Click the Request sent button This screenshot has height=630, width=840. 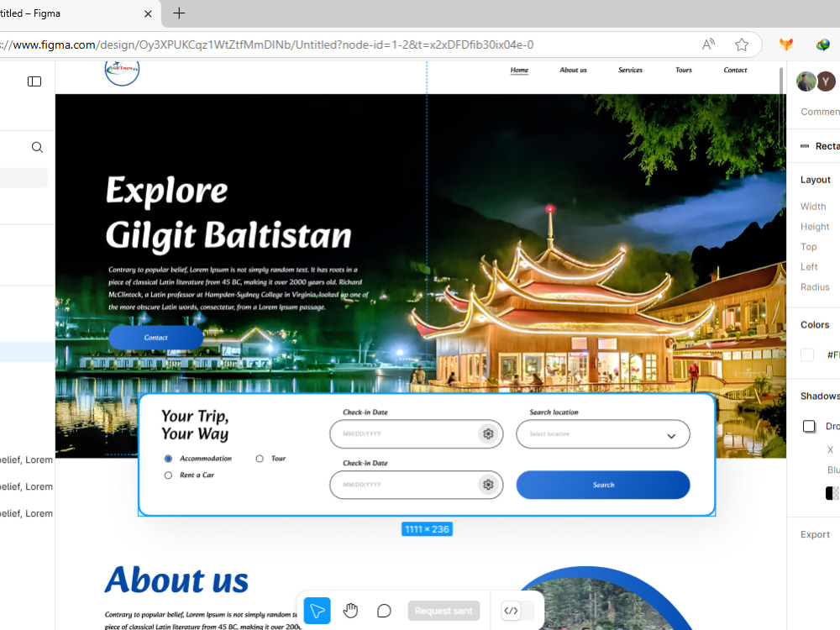444,611
